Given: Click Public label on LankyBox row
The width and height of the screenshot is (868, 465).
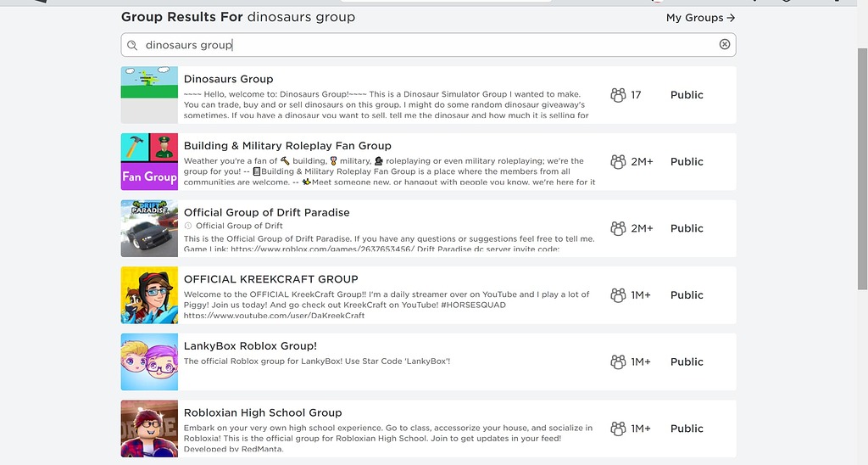Looking at the screenshot, I should coord(687,362).
